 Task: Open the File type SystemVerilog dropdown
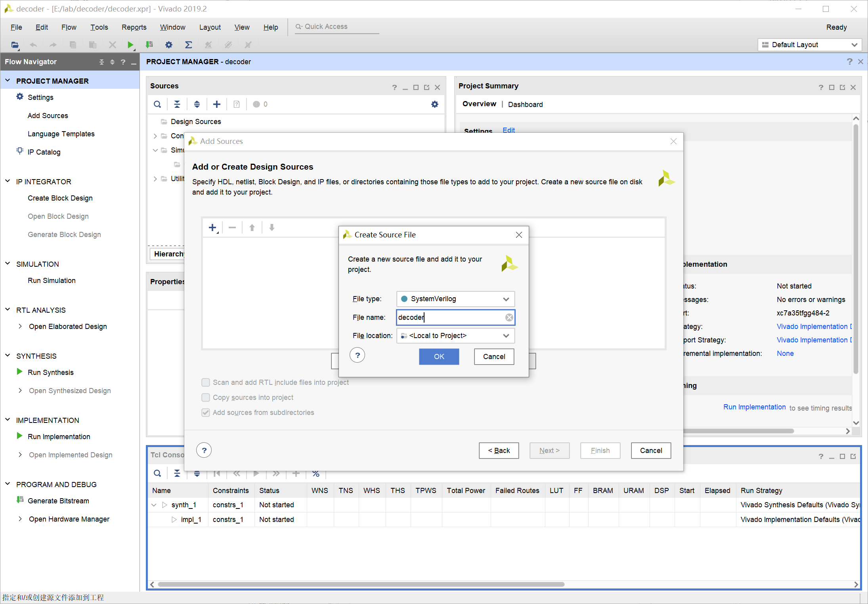[455, 299]
